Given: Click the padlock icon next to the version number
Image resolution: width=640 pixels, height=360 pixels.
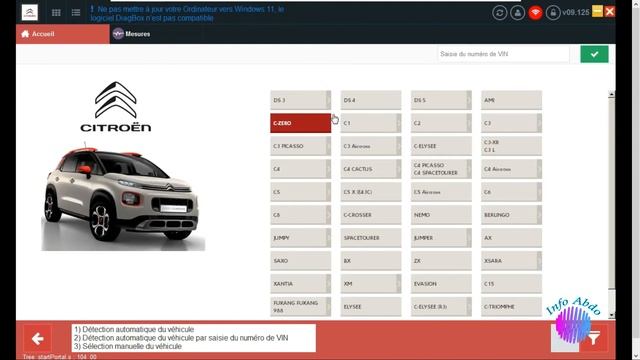Looking at the screenshot, I should click(553, 13).
